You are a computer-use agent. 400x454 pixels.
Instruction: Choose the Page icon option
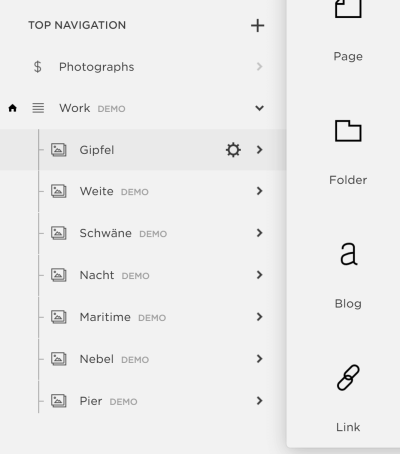pyautogui.click(x=348, y=8)
